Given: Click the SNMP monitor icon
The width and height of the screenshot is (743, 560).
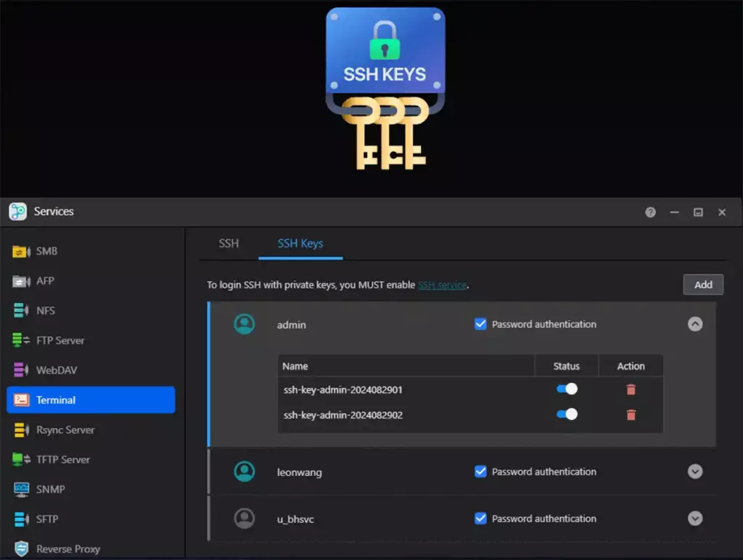Looking at the screenshot, I should [x=21, y=490].
